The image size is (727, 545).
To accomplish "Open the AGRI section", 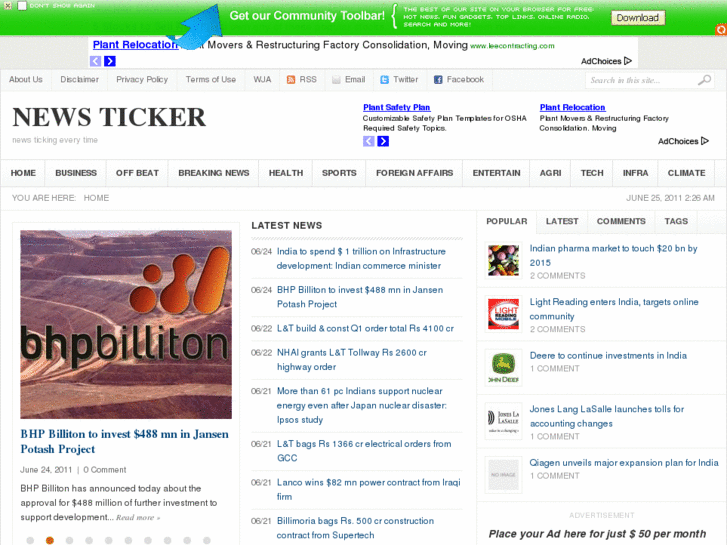I will [x=550, y=173].
